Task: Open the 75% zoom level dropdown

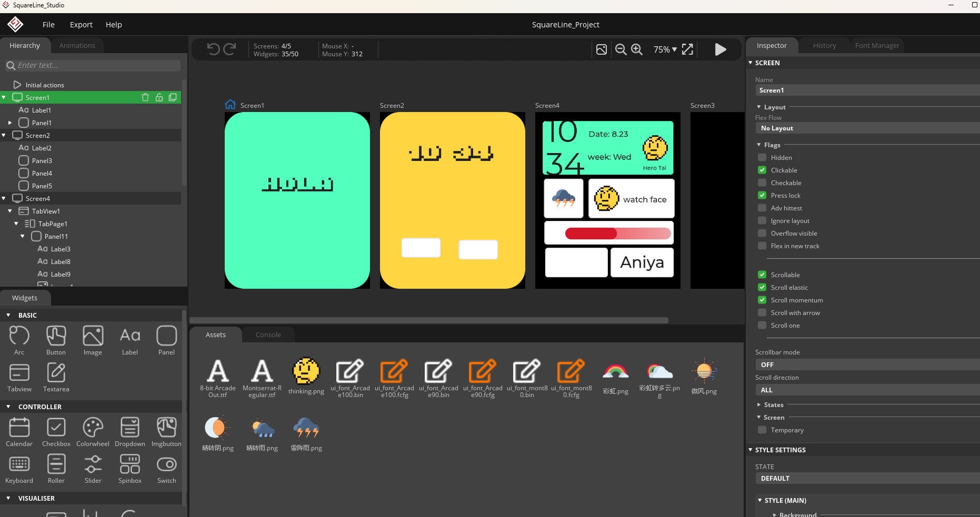Action: pos(665,49)
